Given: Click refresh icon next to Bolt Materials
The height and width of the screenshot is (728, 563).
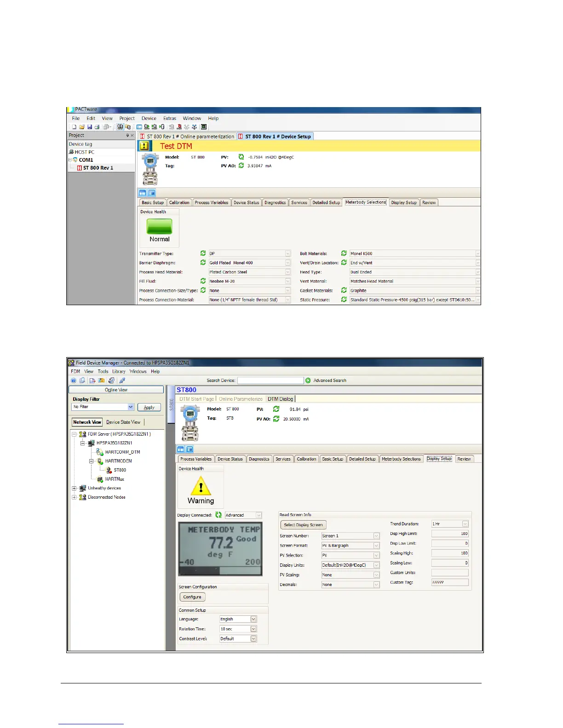Looking at the screenshot, I should pos(344,253).
